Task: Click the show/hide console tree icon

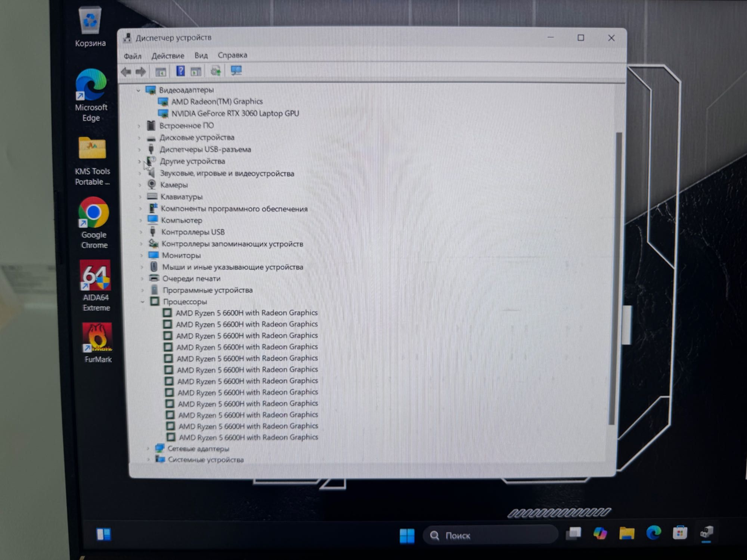Action: point(161,72)
